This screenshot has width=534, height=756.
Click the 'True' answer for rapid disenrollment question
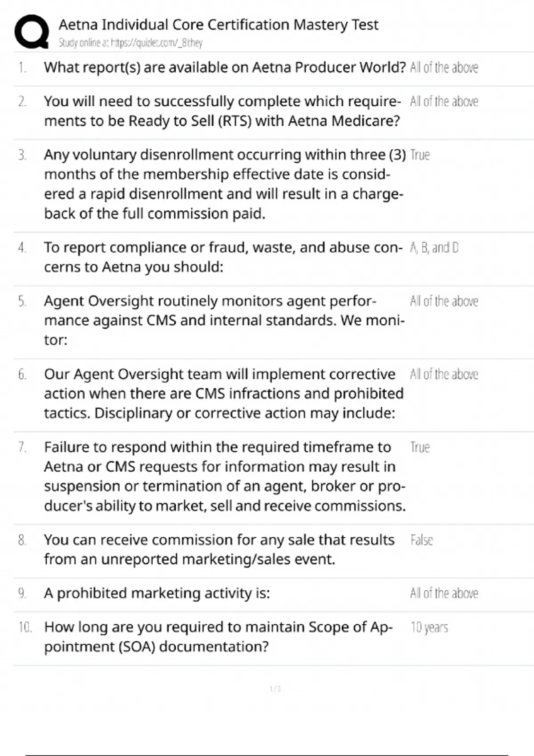pos(420,155)
